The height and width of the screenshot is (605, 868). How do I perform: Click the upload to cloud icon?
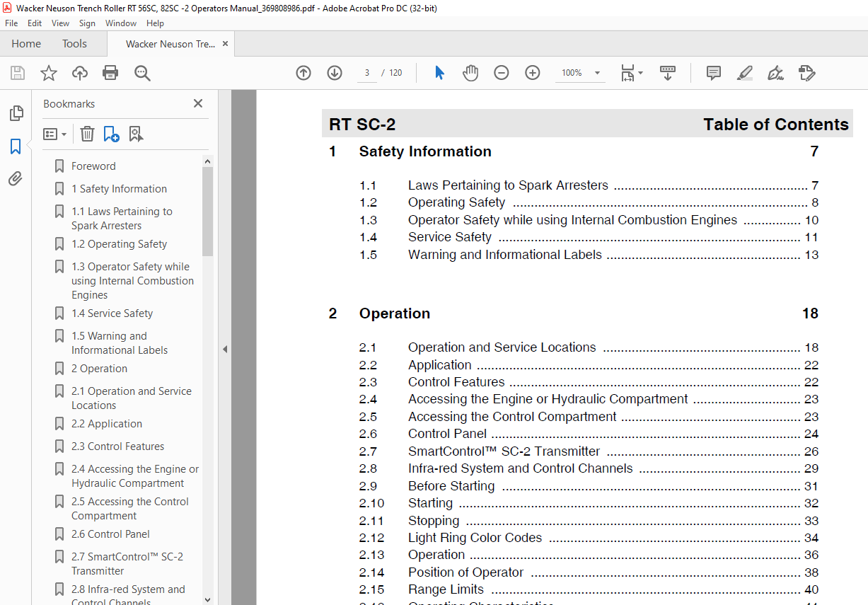[80, 73]
